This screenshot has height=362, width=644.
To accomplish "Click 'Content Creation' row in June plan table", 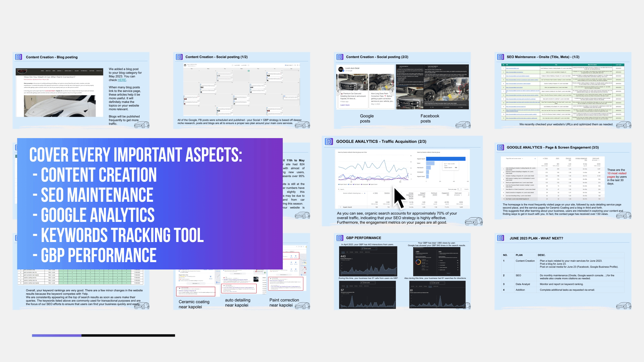I will click(562, 264).
